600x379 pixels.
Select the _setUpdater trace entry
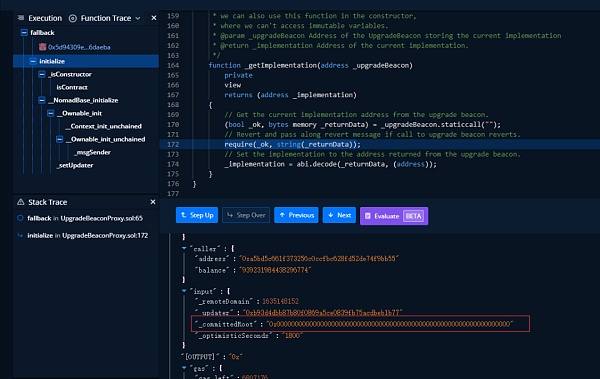75,165
